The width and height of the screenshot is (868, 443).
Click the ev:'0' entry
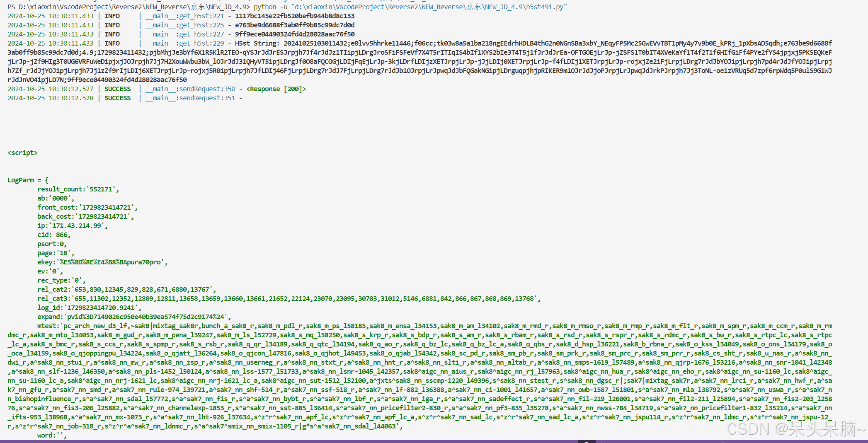click(50, 271)
